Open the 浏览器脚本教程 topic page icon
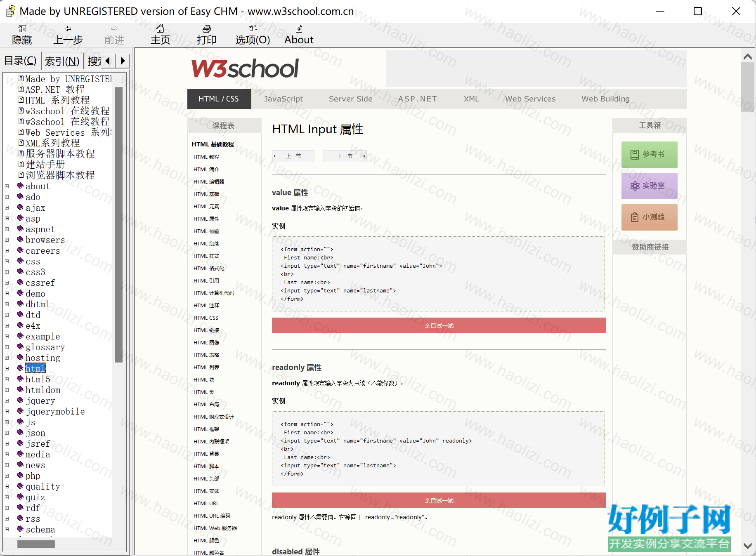The height and width of the screenshot is (556, 756). pyautogui.click(x=21, y=175)
